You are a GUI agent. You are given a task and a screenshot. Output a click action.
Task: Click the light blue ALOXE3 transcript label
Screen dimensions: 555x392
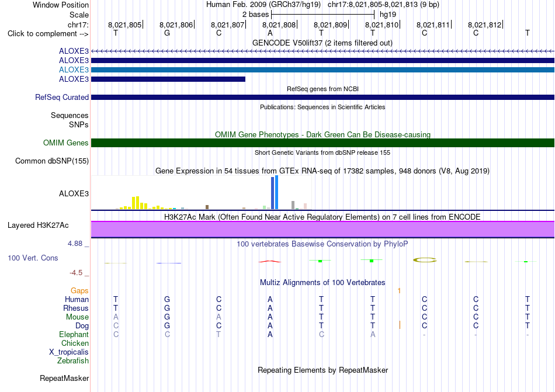(x=74, y=70)
